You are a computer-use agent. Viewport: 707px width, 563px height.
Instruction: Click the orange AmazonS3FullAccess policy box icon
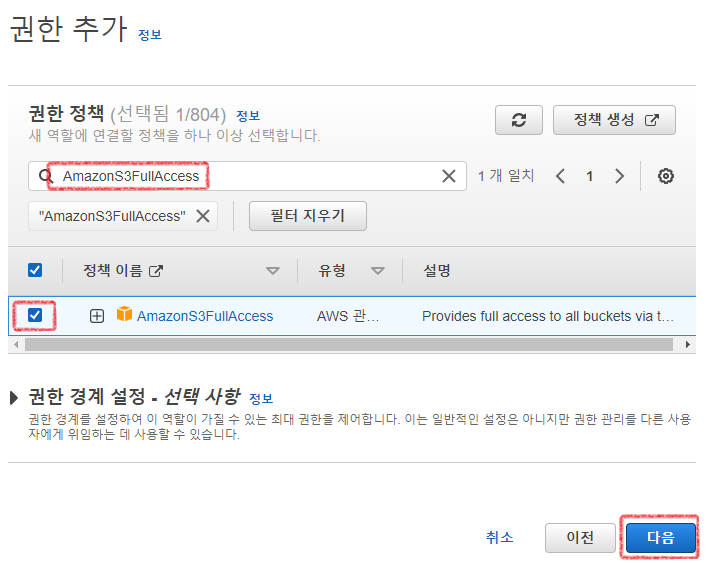(x=124, y=314)
